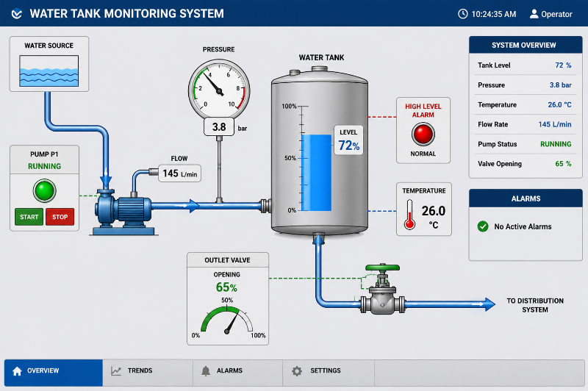Open the Operator user profile icon

pyautogui.click(x=534, y=14)
